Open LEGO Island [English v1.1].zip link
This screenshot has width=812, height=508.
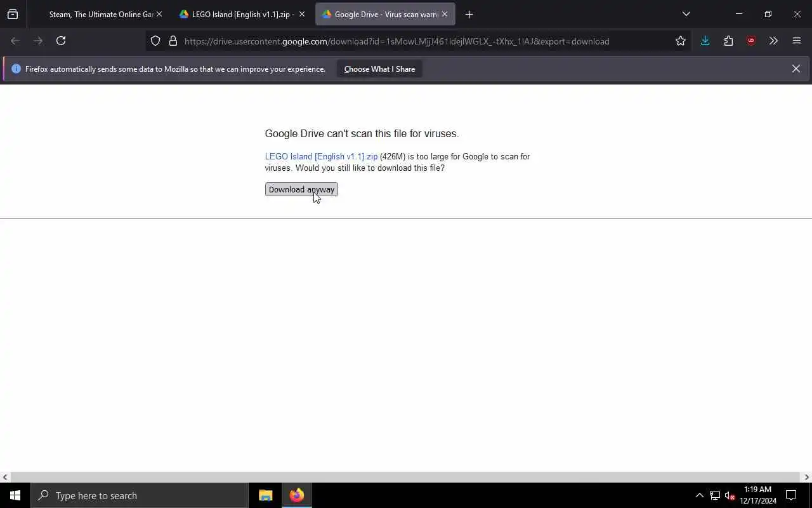pyautogui.click(x=321, y=156)
